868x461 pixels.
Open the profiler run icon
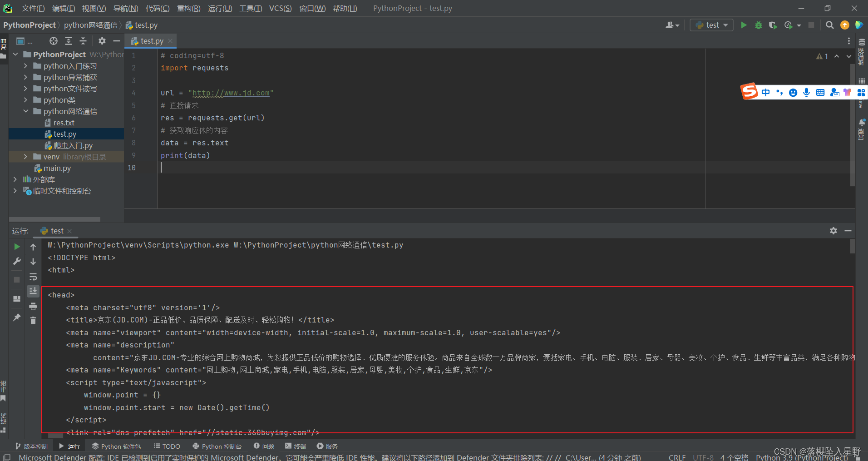point(789,25)
